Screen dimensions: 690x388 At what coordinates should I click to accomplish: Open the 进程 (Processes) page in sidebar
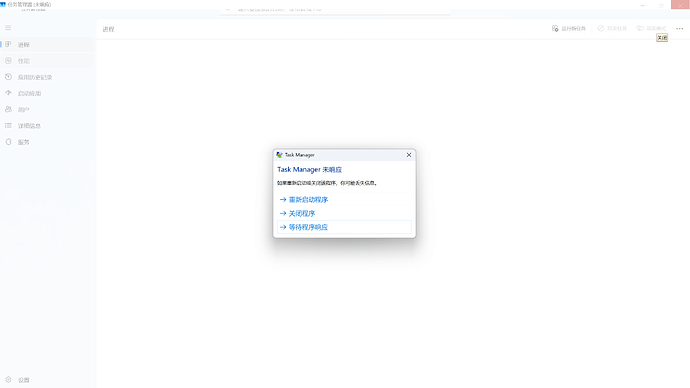[x=47, y=44]
